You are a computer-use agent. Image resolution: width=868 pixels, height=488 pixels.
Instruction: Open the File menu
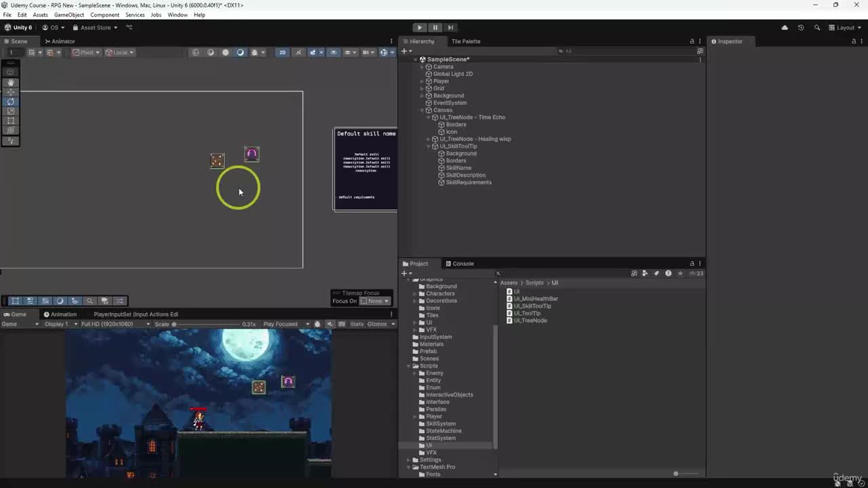click(x=7, y=14)
